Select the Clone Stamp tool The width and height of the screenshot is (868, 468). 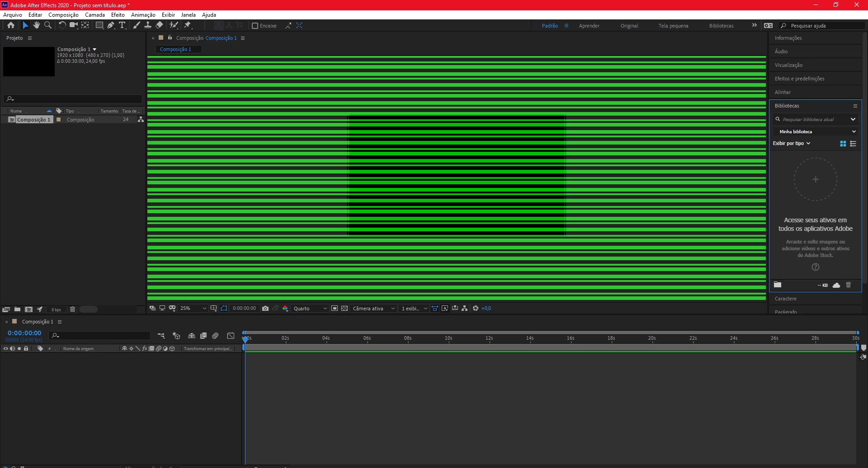(148, 25)
